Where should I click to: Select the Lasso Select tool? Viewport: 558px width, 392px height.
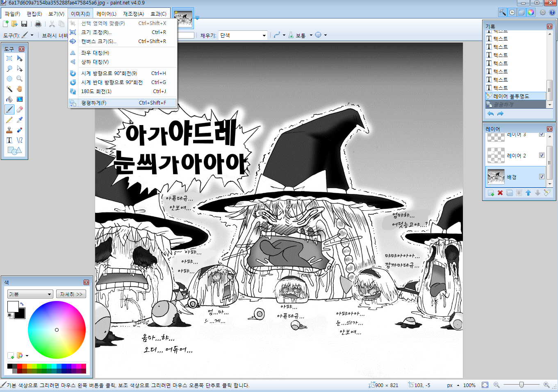tap(9, 69)
